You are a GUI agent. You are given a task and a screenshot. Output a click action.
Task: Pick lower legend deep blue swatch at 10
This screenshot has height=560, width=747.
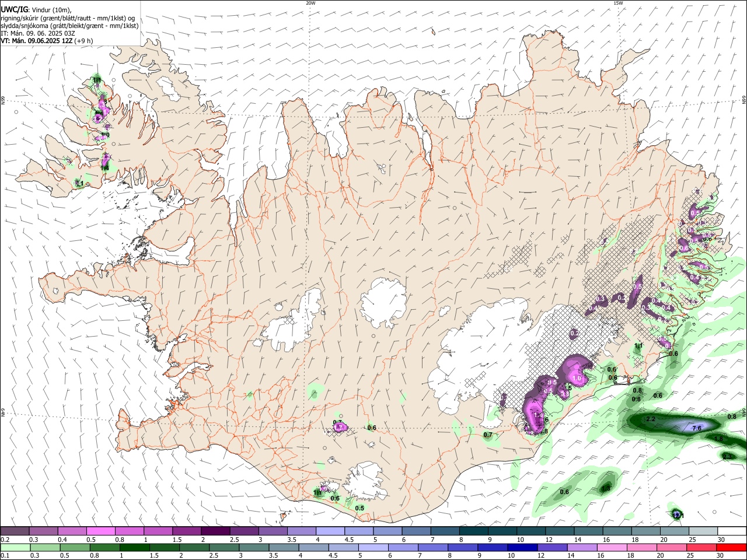[x=523, y=547]
